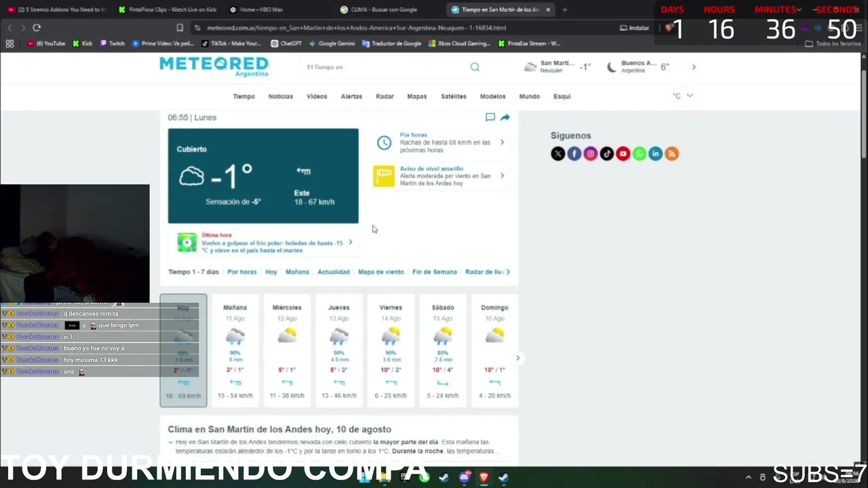This screenshot has width=868, height=488.
Task: Open the Satélites menu item
Action: point(454,96)
